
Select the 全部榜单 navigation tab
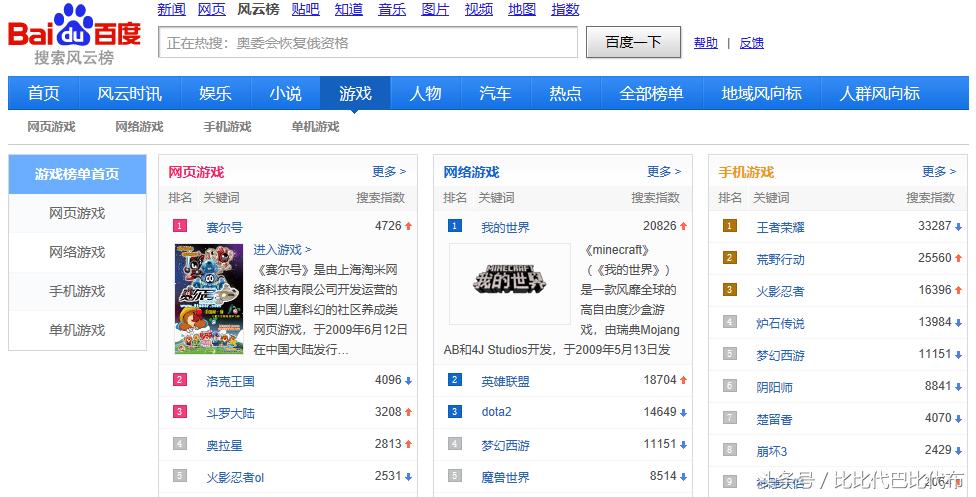(652, 93)
